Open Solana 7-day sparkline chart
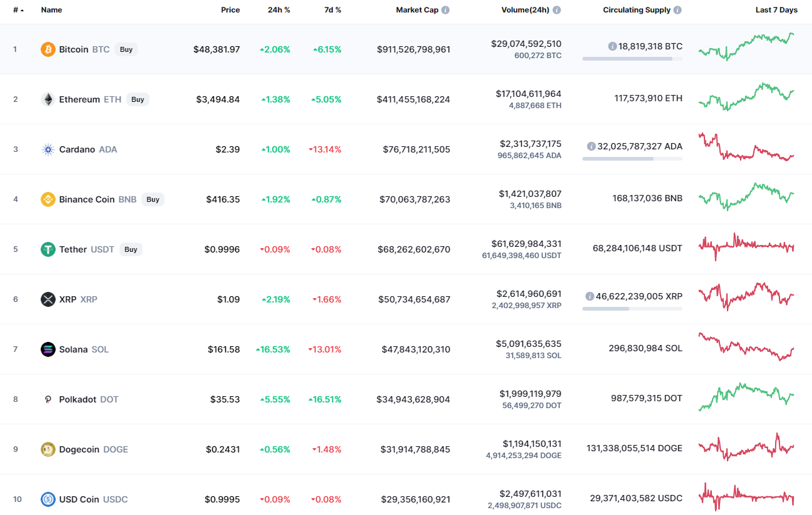Screen dimensions: 812x515 point(746,347)
